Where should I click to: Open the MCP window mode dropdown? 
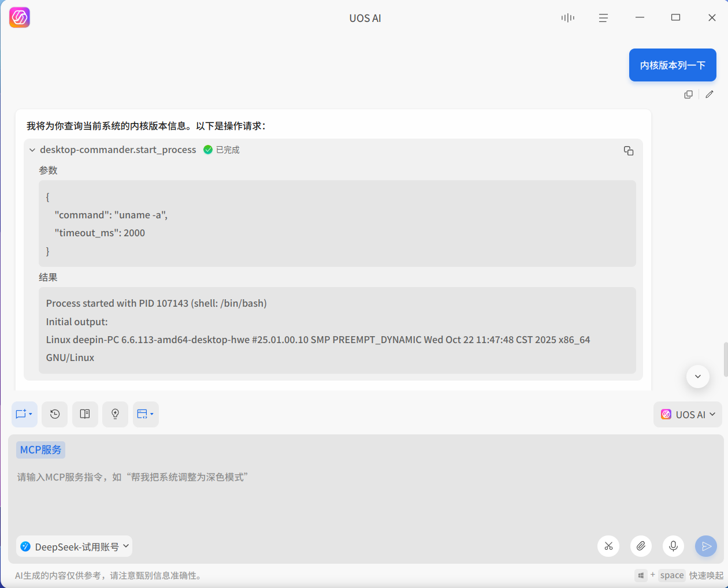pos(146,414)
